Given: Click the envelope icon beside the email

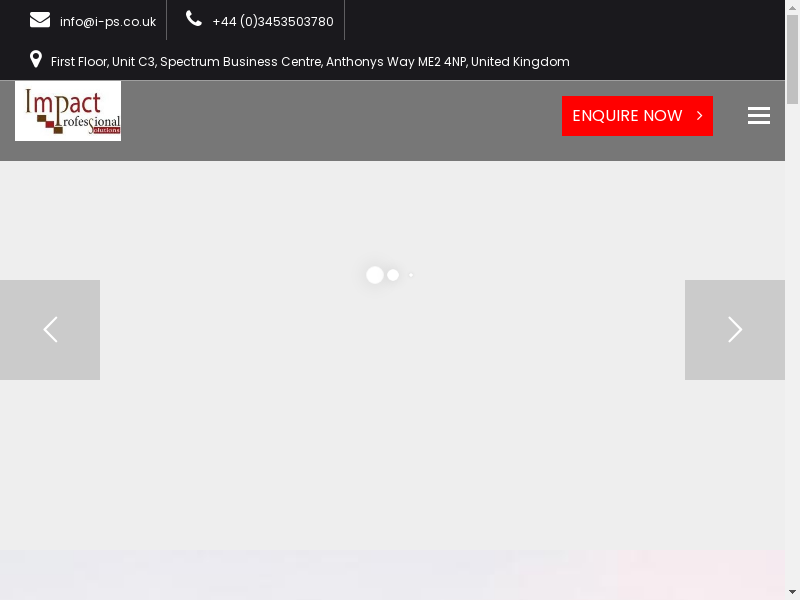Looking at the screenshot, I should (40, 20).
